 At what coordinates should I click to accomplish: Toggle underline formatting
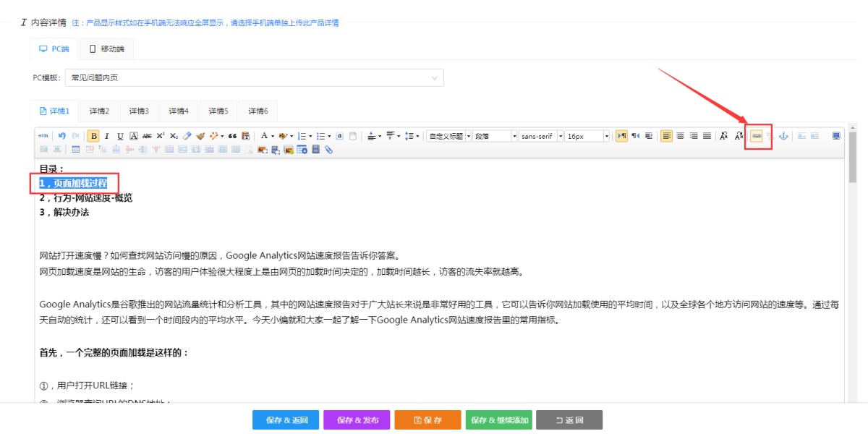click(120, 136)
